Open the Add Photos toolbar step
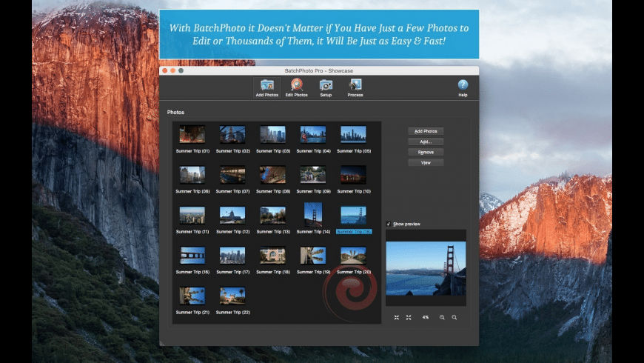Screen dimensions: 644x363 coord(267,87)
